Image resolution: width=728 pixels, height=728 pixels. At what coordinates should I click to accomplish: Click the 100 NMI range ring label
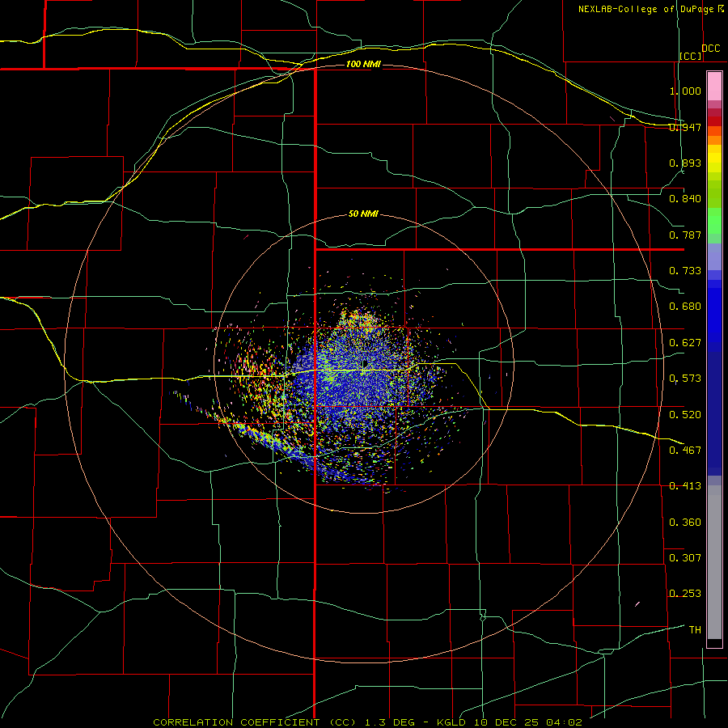click(363, 64)
